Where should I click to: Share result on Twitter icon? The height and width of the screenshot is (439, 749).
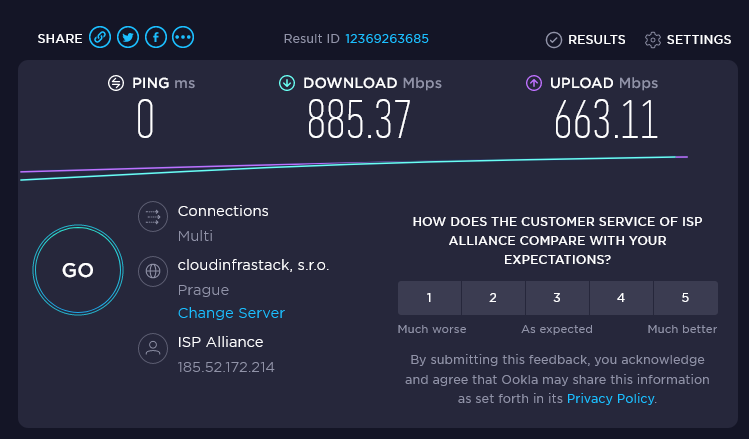127,38
